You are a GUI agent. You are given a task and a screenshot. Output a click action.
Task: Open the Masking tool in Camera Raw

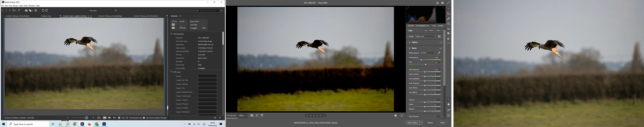[x=448, y=24]
